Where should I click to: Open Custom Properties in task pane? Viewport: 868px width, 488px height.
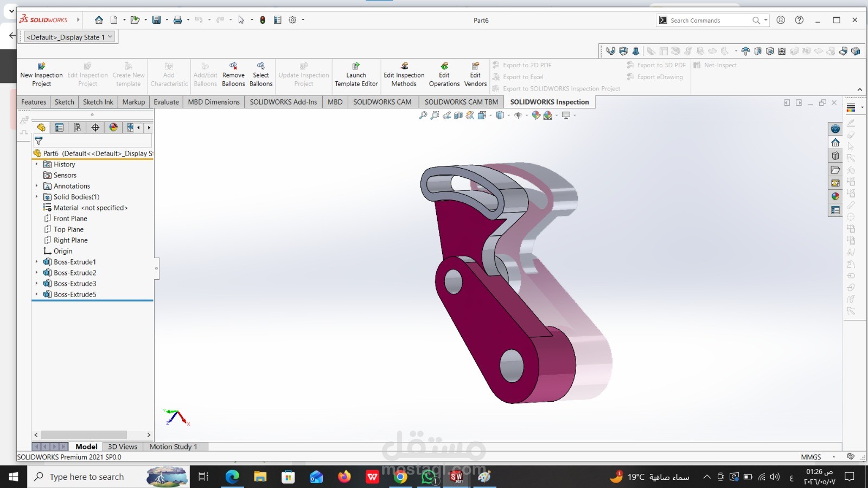(x=835, y=210)
